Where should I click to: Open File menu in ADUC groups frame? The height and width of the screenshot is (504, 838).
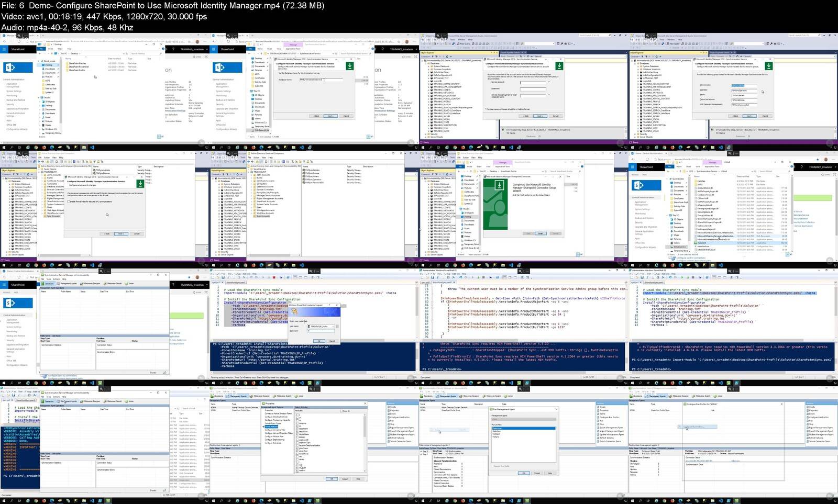[250, 158]
